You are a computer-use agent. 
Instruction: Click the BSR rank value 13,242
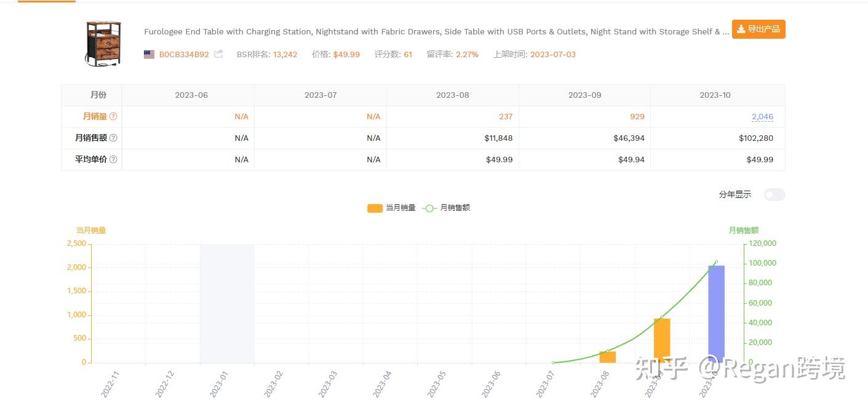point(285,54)
